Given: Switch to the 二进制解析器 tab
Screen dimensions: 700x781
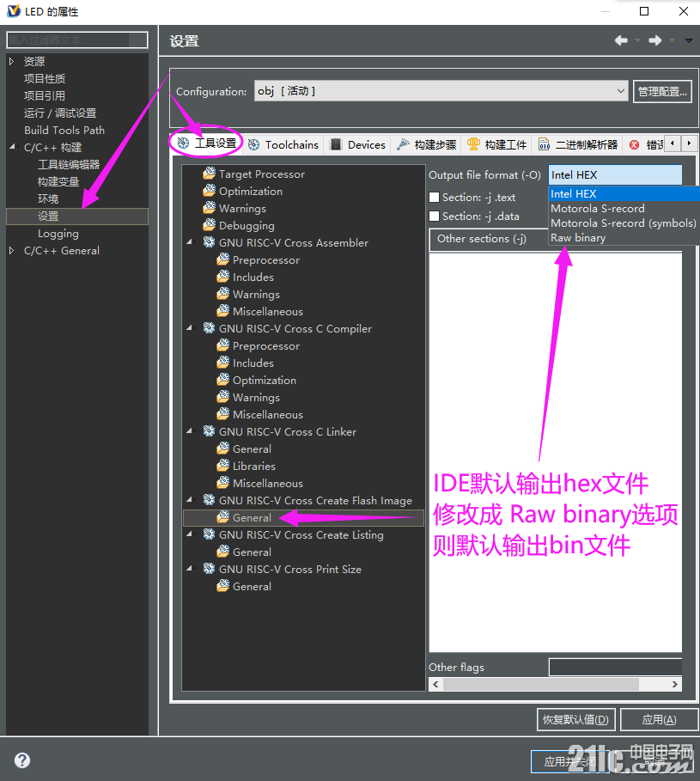Looking at the screenshot, I should point(578,144).
